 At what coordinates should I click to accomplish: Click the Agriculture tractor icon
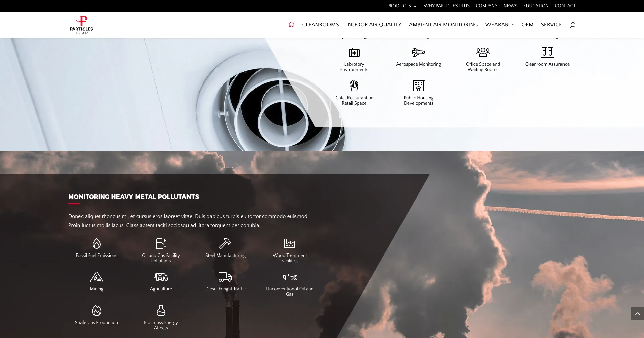pyautogui.click(x=161, y=277)
